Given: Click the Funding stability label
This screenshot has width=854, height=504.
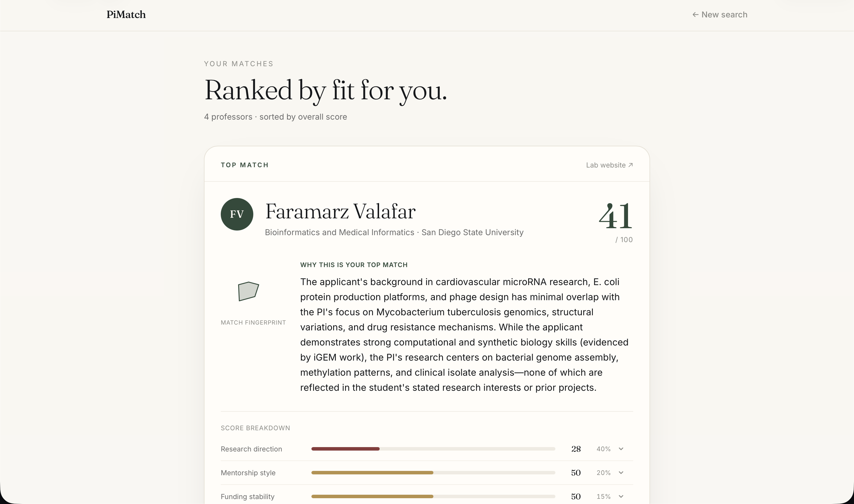Looking at the screenshot, I should click(247, 496).
